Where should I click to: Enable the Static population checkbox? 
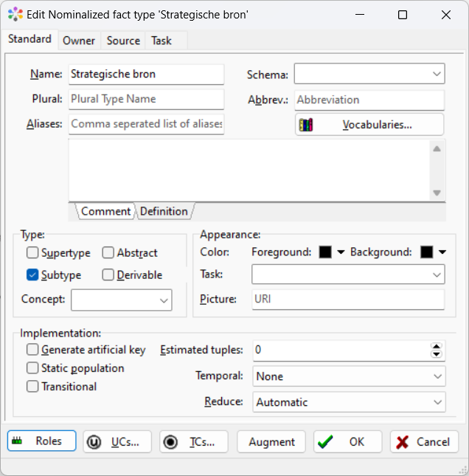32,368
